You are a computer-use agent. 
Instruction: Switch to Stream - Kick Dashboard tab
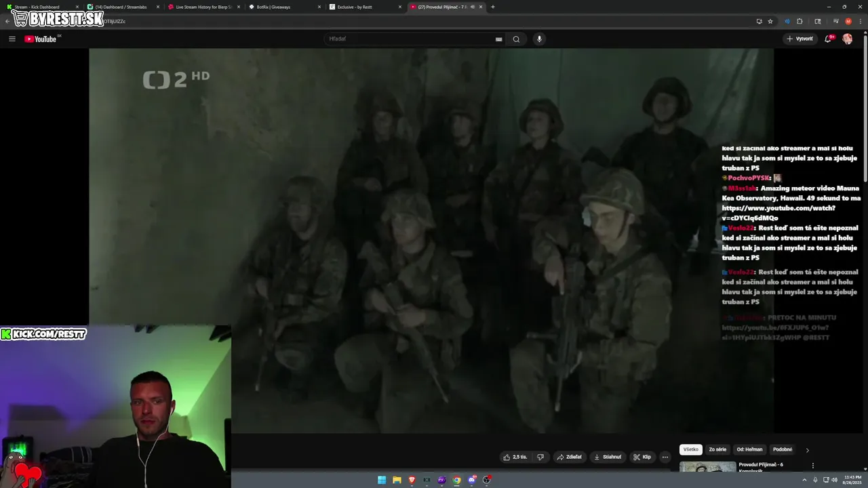[41, 7]
